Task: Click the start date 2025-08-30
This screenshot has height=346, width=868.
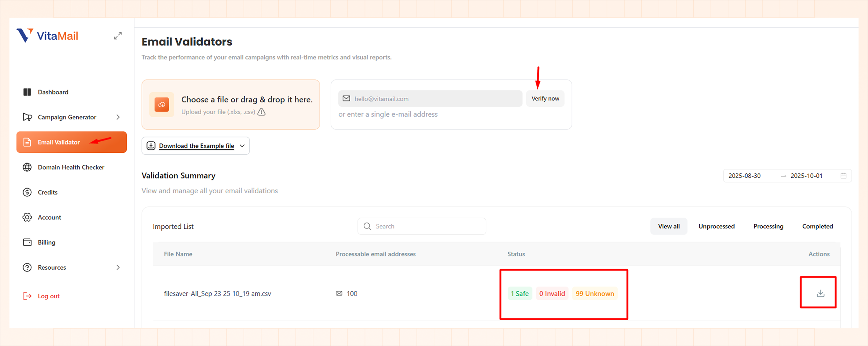Action: point(744,176)
